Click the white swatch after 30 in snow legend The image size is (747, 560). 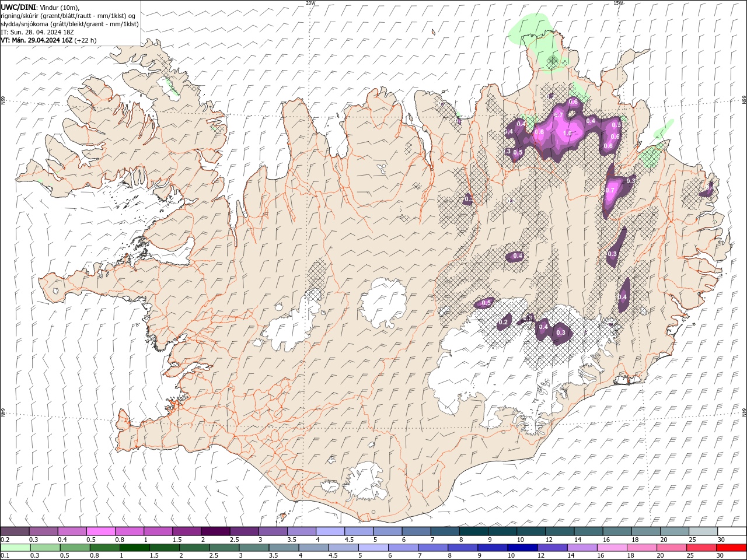pyautogui.click(x=732, y=531)
